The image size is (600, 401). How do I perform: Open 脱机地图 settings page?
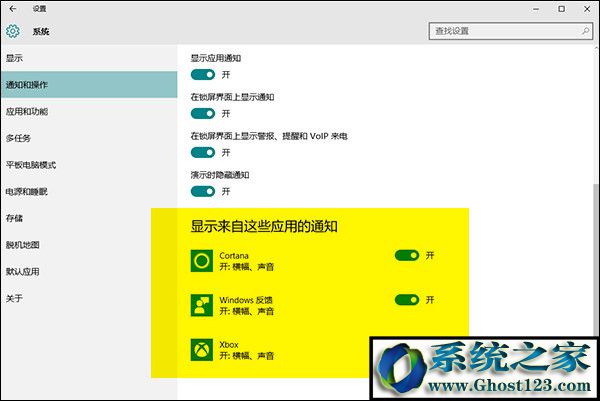89,245
